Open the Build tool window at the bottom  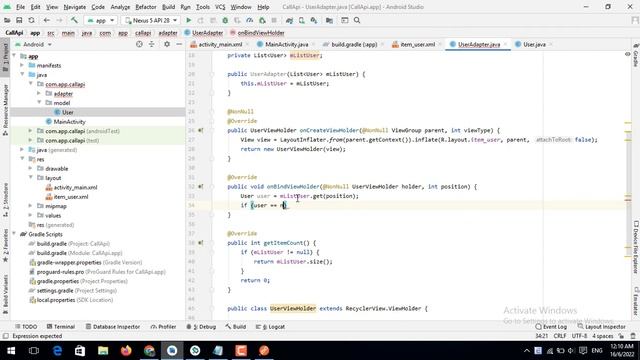[x=236, y=327]
